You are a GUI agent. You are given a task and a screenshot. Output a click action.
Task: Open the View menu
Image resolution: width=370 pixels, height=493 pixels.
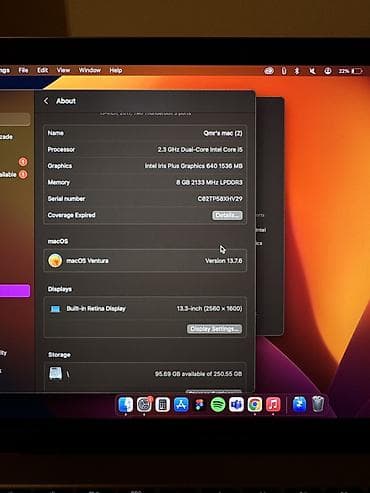pos(63,70)
